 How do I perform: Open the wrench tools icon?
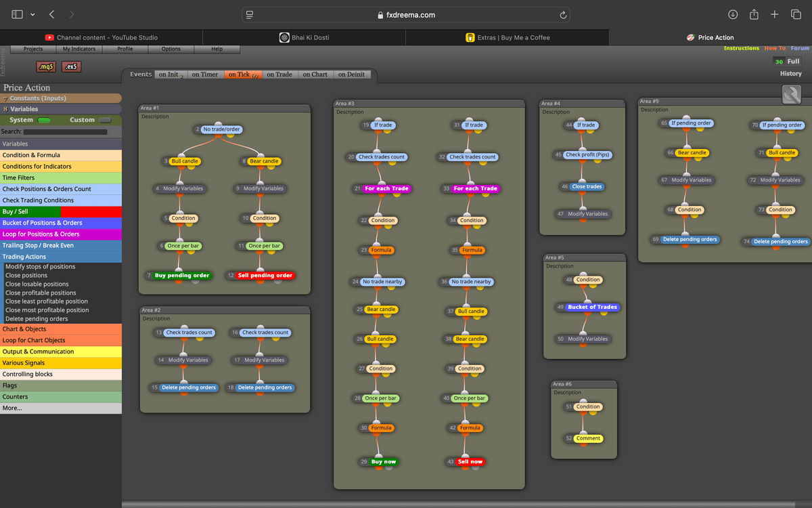tap(791, 95)
